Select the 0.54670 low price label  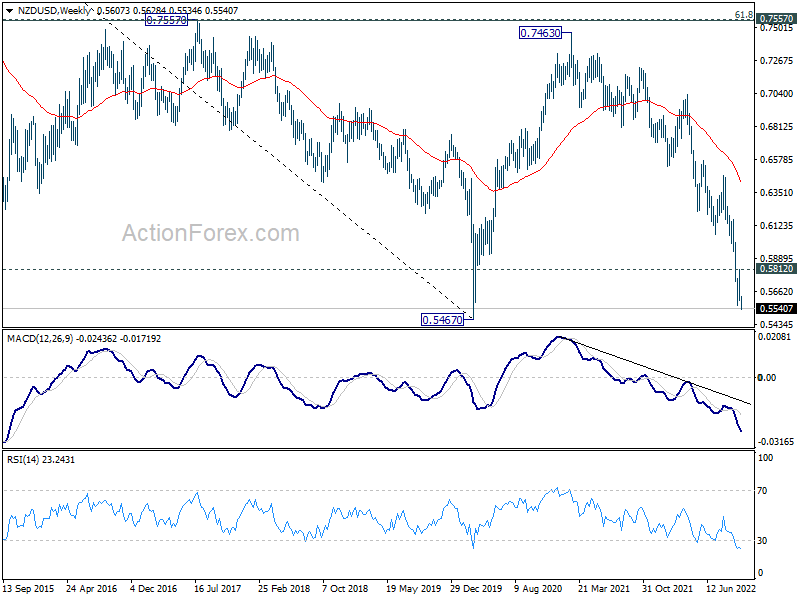pos(442,320)
